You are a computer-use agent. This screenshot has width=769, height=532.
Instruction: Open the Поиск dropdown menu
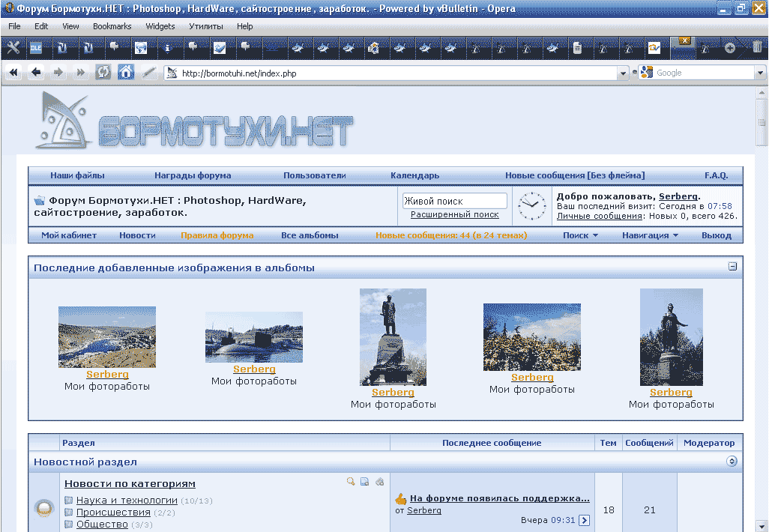click(581, 235)
